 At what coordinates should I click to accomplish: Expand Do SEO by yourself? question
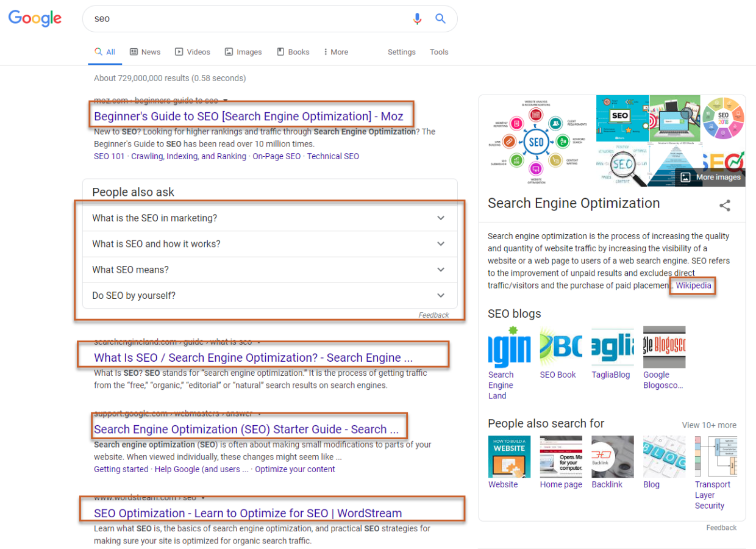tap(269, 296)
